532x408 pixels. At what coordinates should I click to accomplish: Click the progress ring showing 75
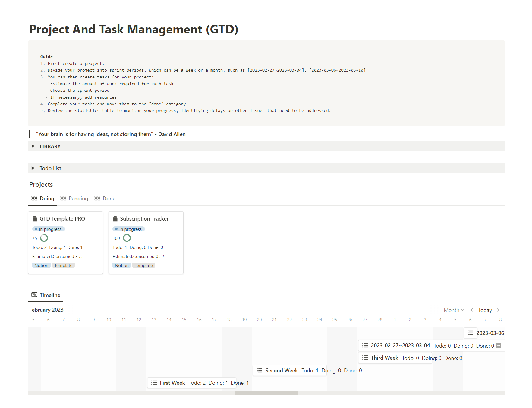point(44,238)
